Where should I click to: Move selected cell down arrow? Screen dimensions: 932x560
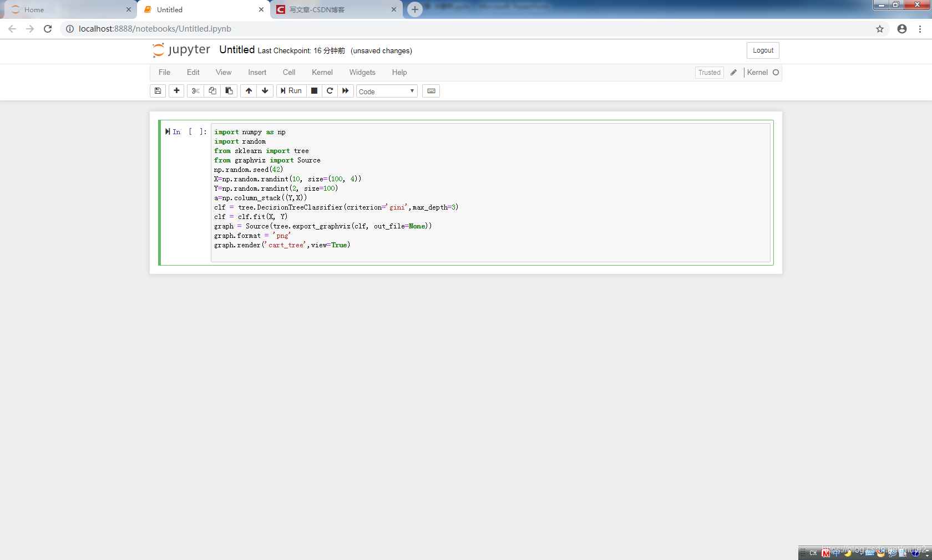coord(265,91)
